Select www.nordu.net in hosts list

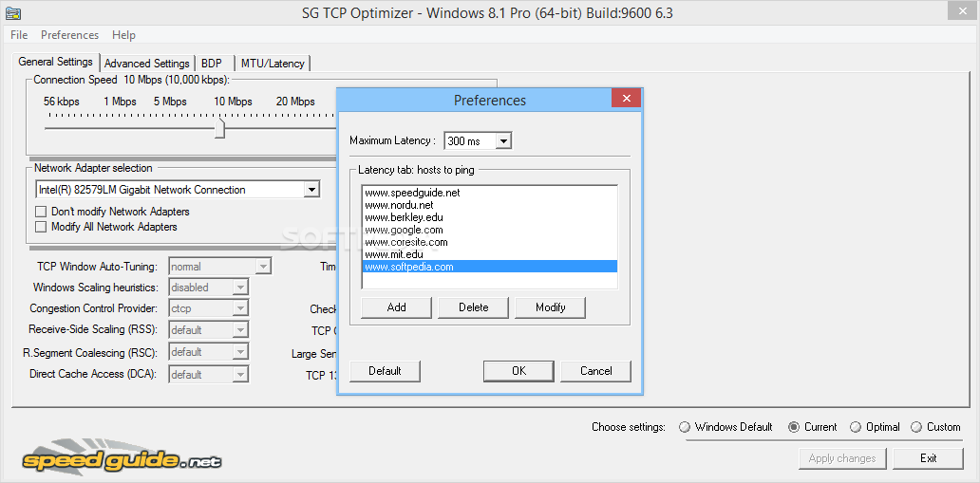coord(489,205)
